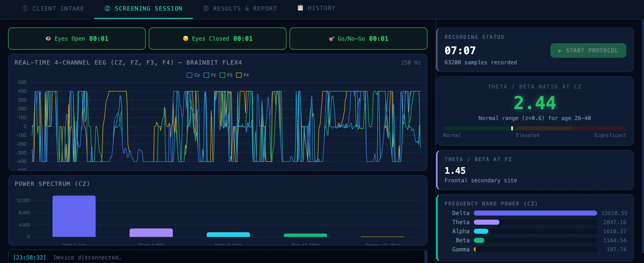Click the 'Significant' gauge label
Image resolution: width=644 pixels, height=263 pixels.
click(610, 135)
